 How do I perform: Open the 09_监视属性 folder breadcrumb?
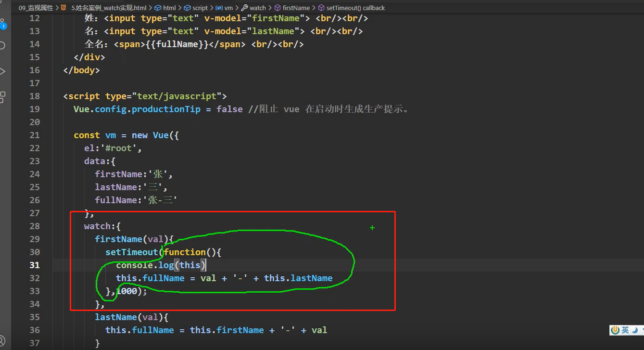(x=36, y=8)
